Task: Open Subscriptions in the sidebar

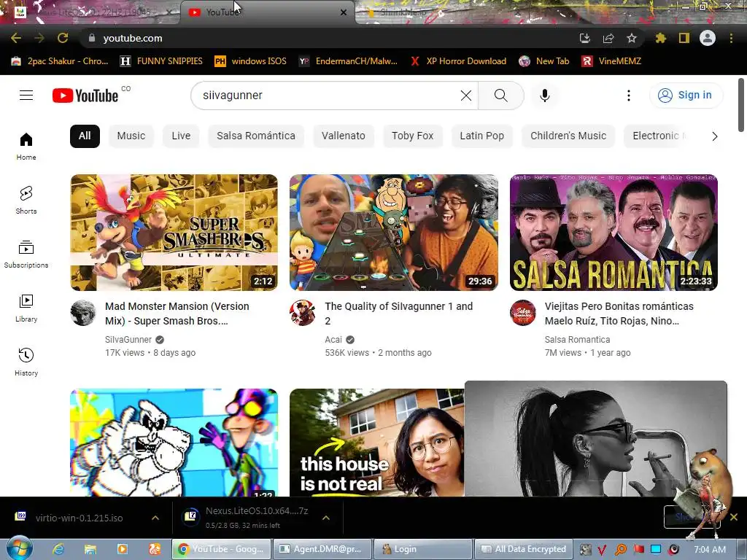Action: click(x=26, y=254)
